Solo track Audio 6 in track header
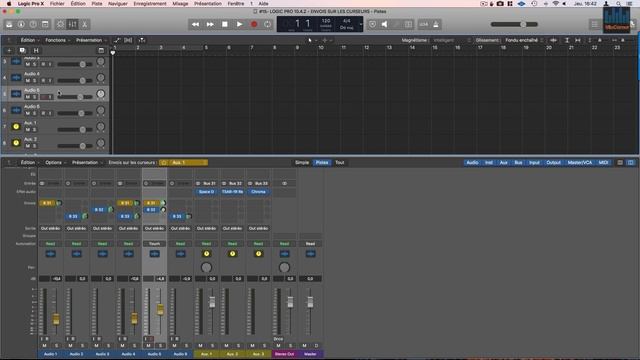640x360 pixels. click(34, 113)
